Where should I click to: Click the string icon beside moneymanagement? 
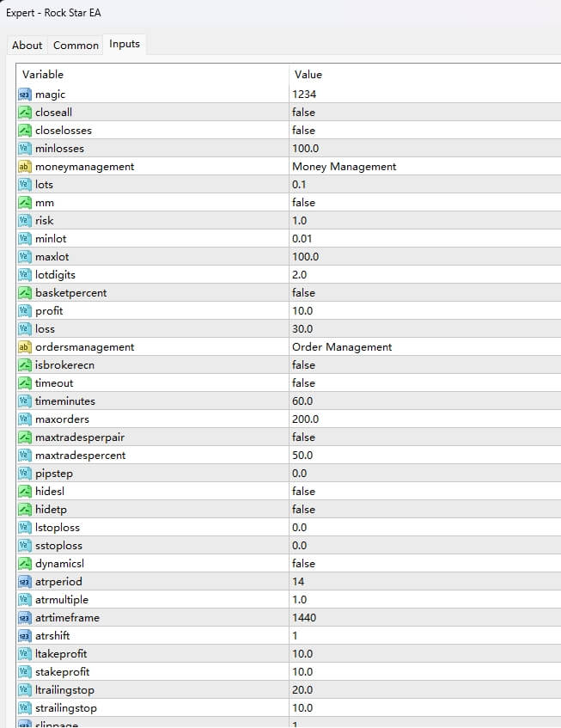tap(25, 167)
